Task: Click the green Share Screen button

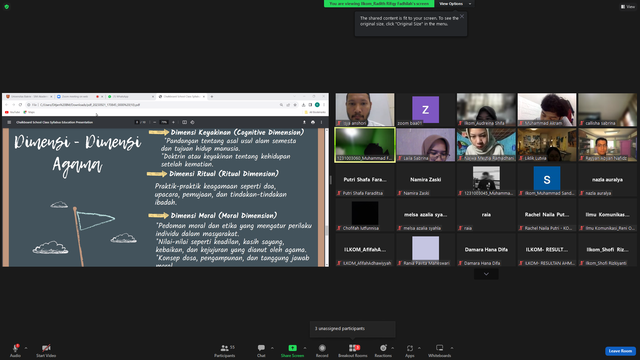Action: click(x=292, y=350)
